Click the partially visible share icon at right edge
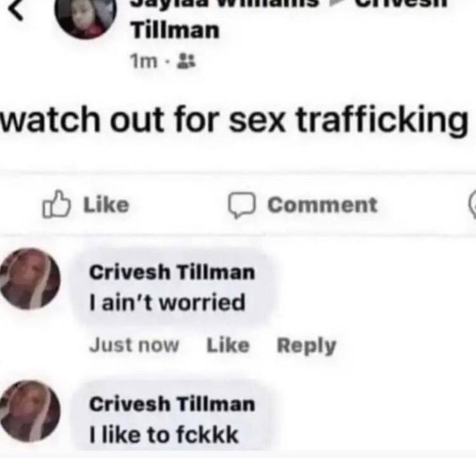The width and height of the screenshot is (476, 458). (x=472, y=204)
